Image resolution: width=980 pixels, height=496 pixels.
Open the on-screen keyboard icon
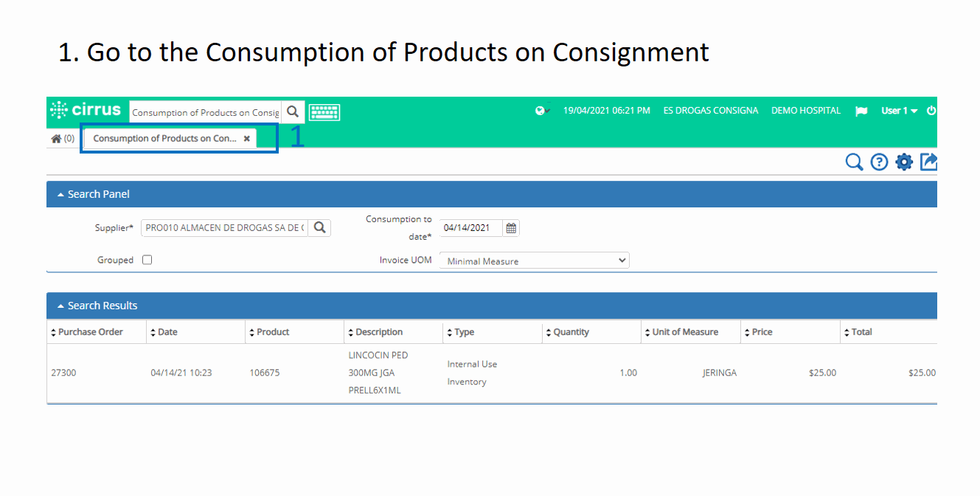pyautogui.click(x=324, y=112)
